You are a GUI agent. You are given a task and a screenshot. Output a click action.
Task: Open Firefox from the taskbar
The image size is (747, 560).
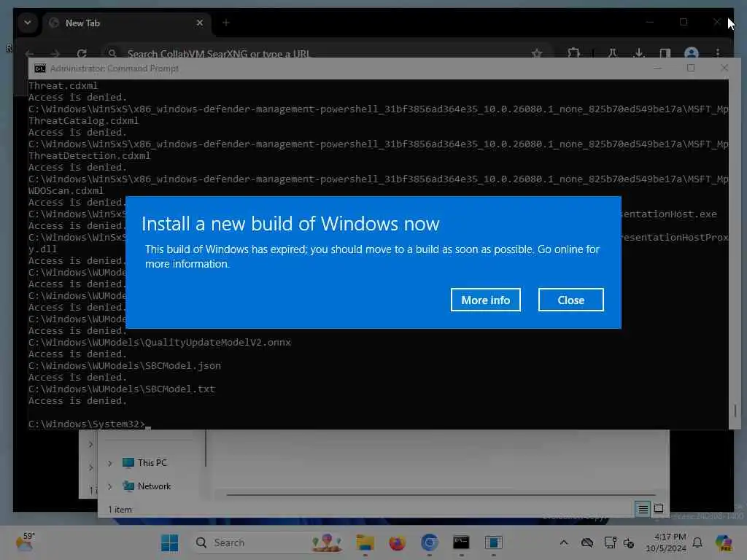tap(397, 542)
